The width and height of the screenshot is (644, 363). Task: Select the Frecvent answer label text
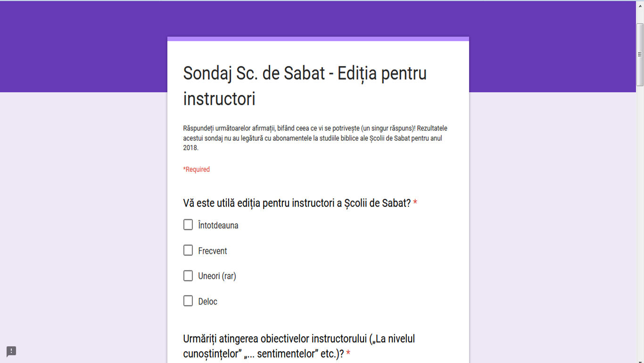pyautogui.click(x=213, y=251)
